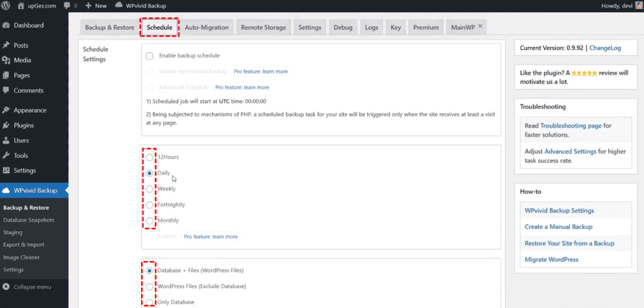Image resolution: width=644 pixels, height=308 pixels.
Task: Select WordPress Files (Exclude Database) option
Action: point(149,286)
